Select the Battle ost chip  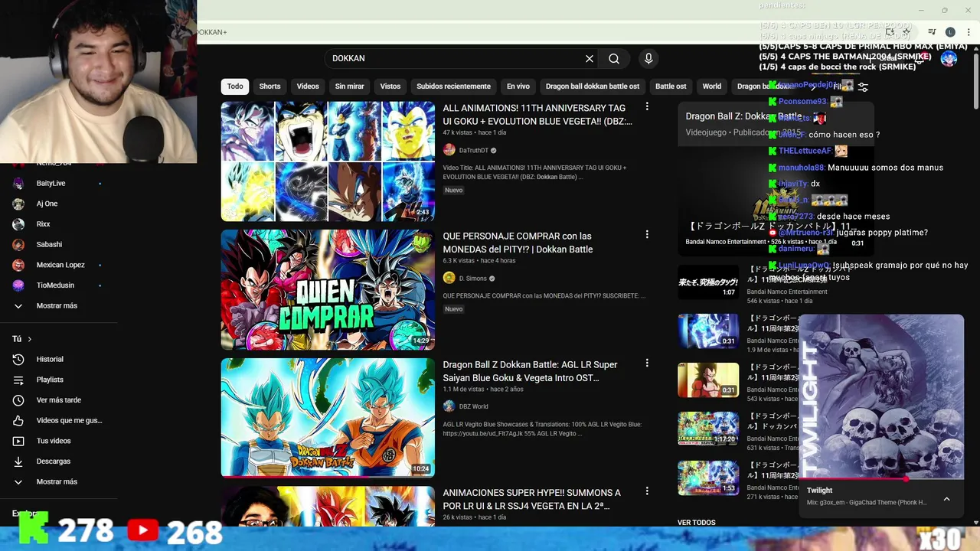[x=671, y=86]
